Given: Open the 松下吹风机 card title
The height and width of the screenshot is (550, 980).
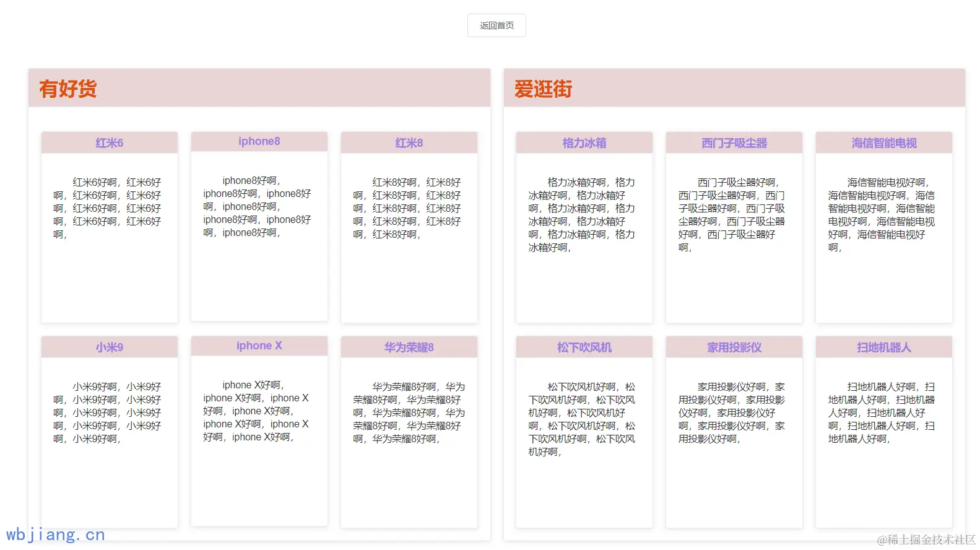Looking at the screenshot, I should 584,347.
